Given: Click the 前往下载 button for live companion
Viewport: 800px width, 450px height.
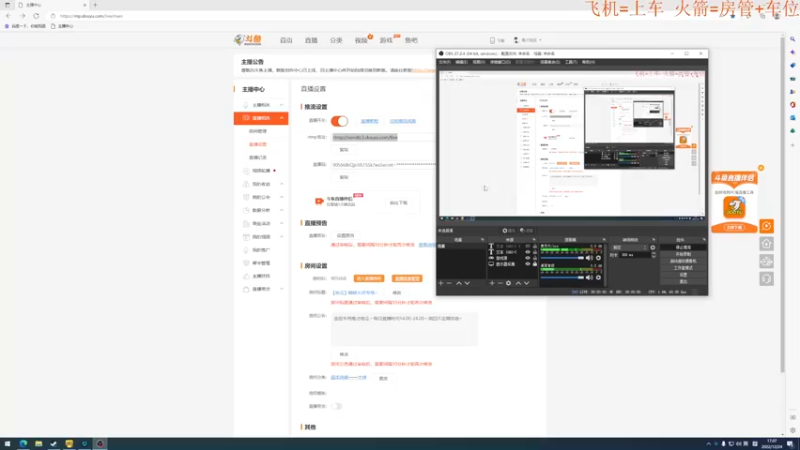Looking at the screenshot, I should pos(398,203).
